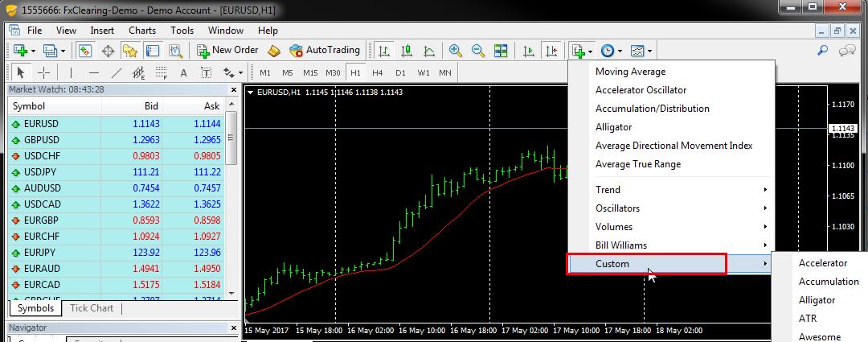The height and width of the screenshot is (342, 868).
Task: Select the draw horizontal line tool
Action: pos(93,72)
